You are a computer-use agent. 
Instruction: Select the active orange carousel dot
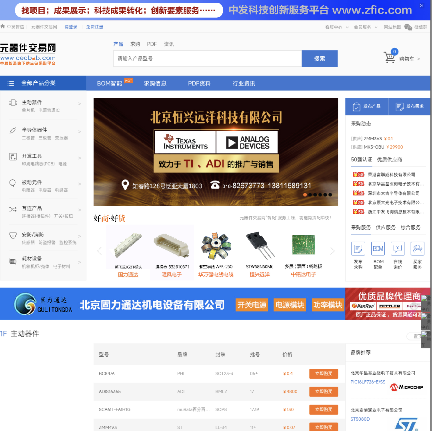[305, 195]
